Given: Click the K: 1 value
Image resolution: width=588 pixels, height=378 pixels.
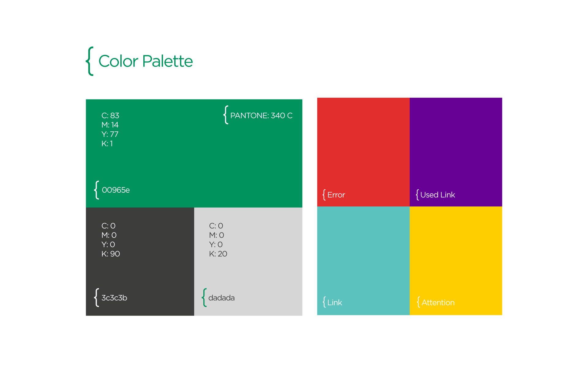Looking at the screenshot, I should pyautogui.click(x=107, y=144).
